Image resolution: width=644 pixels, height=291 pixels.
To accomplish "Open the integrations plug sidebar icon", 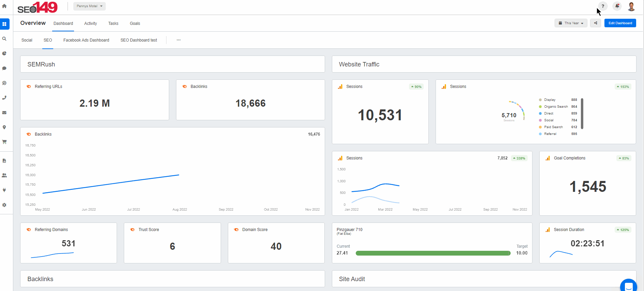I will 4,190.
